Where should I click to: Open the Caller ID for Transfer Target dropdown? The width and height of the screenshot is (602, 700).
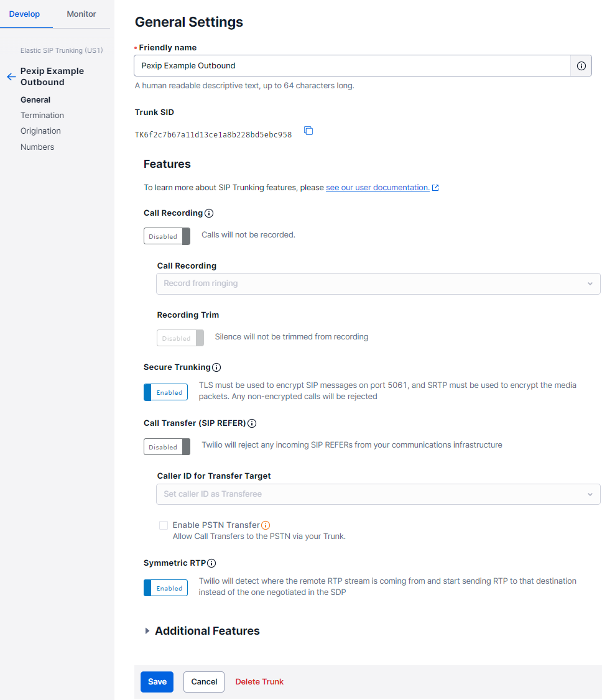(378, 494)
